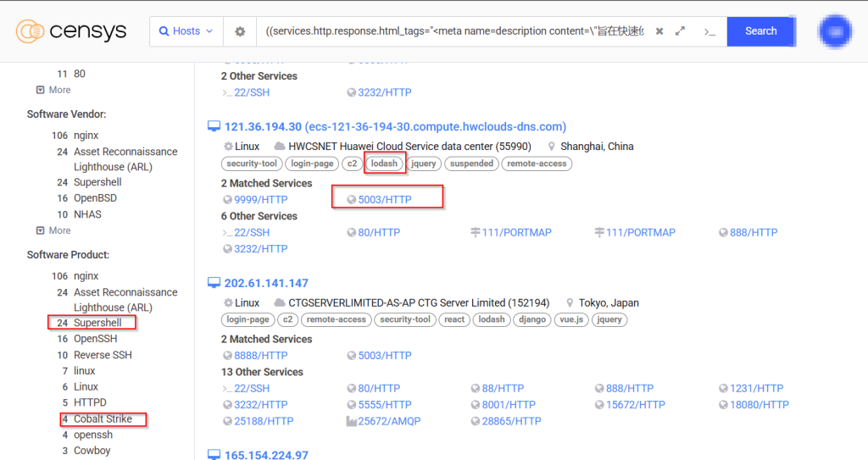868x460 pixels.
Task: Click the location pin beside Shanghai, China
Action: (551, 147)
